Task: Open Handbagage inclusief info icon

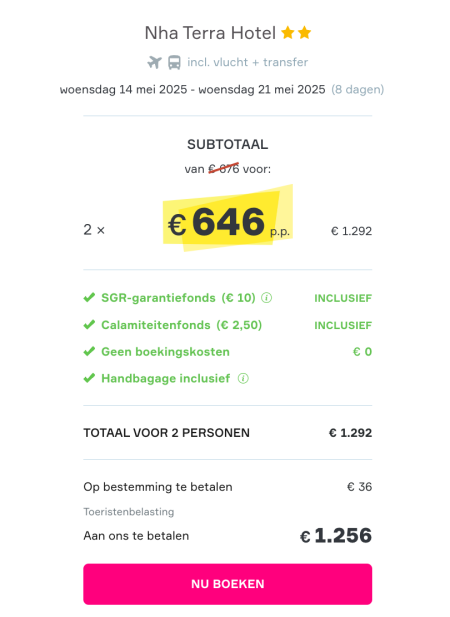Action: pos(243,379)
